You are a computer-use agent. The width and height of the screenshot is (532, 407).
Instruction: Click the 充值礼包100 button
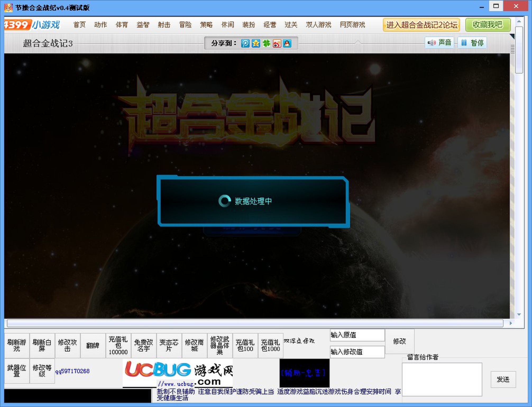[x=245, y=345]
